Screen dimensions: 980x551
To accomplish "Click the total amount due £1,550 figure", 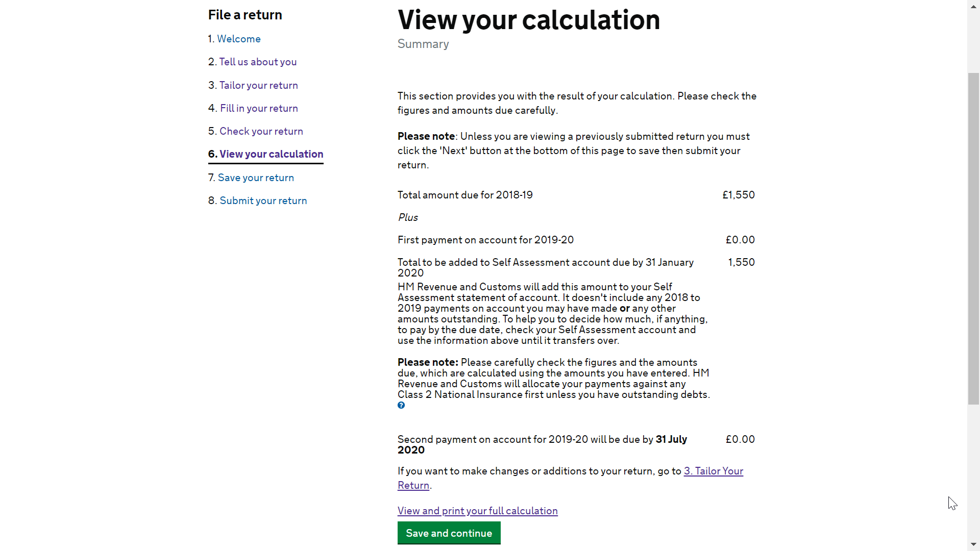I will click(739, 195).
